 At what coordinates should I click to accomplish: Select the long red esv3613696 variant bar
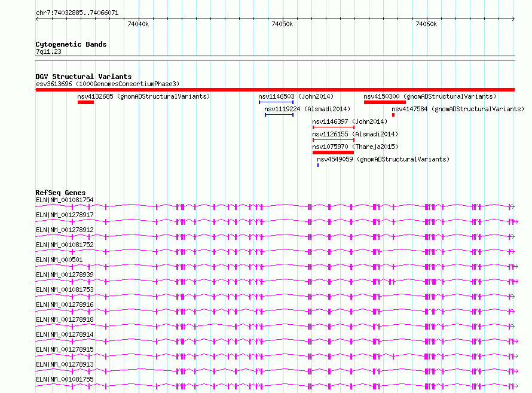point(275,90)
